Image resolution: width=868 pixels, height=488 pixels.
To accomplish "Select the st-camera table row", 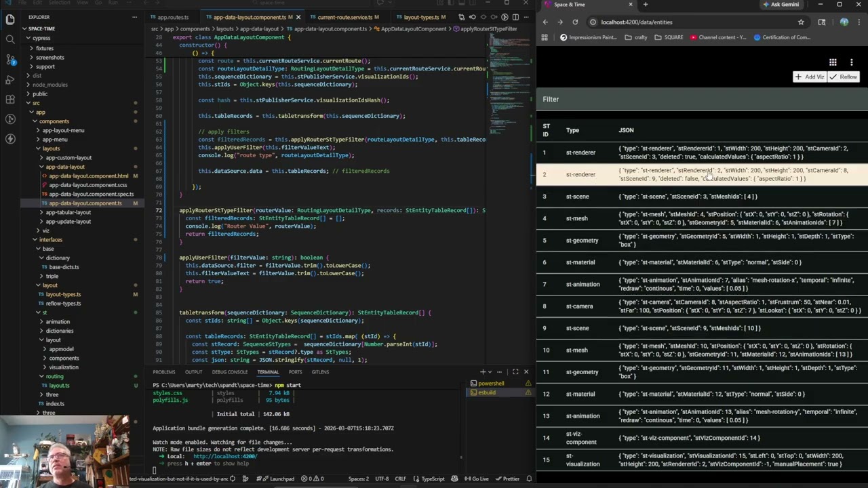I will coord(702,306).
